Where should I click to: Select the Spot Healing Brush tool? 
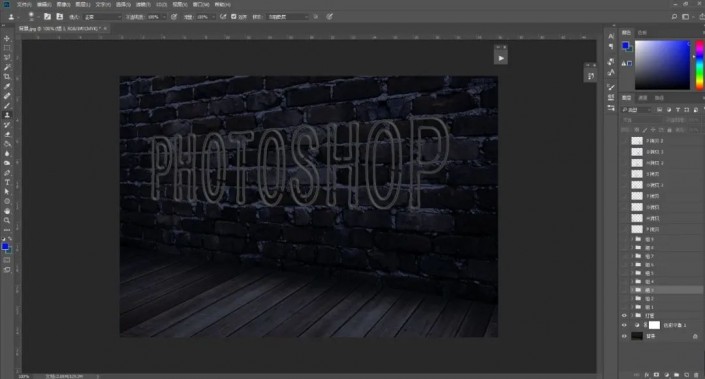[x=7, y=96]
